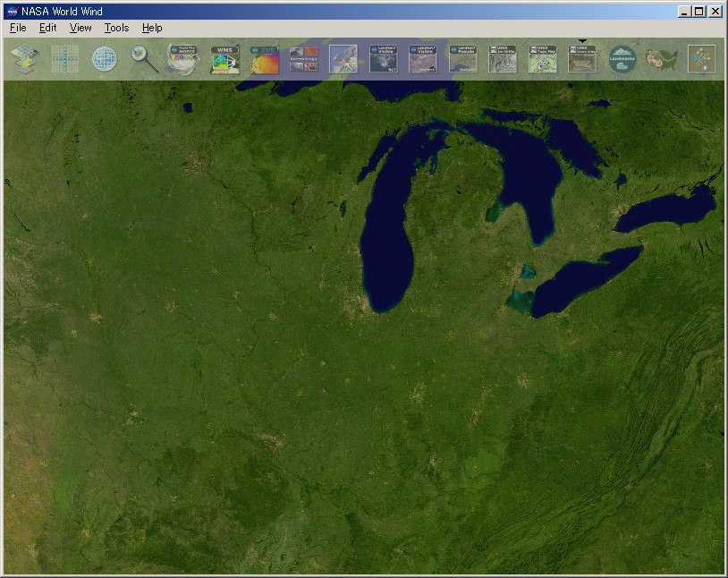Toggle the Landsat7 Pseudo Color layer
728x578 pixels.
tap(463, 58)
